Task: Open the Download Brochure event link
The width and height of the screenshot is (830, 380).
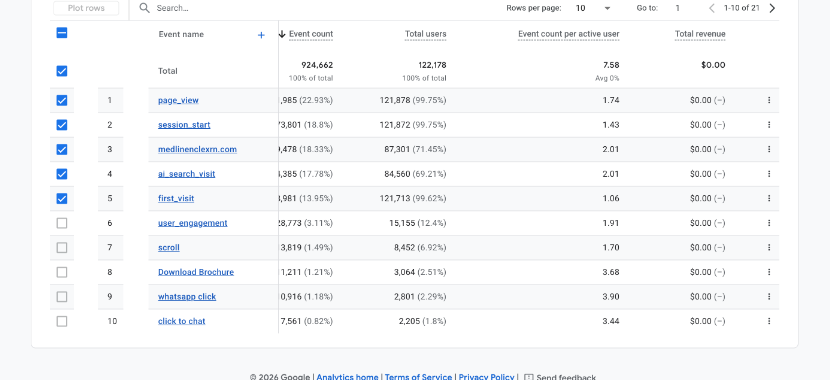Action: tap(196, 272)
